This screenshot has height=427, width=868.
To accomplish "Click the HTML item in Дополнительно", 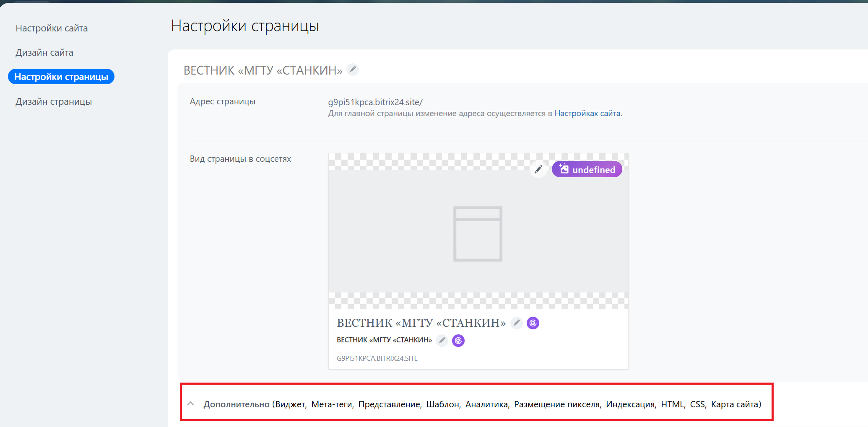I will pyautogui.click(x=672, y=404).
